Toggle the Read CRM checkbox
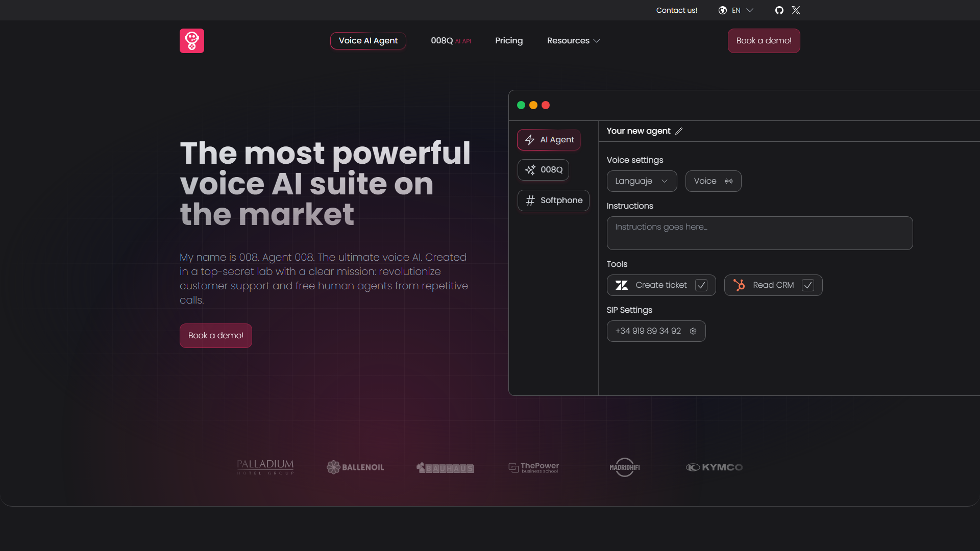980x551 pixels. [807, 285]
